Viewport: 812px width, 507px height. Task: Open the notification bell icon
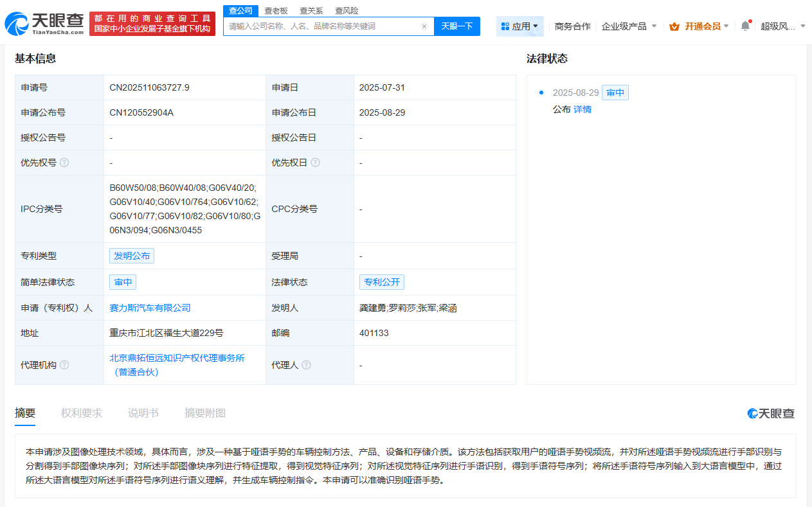coord(744,24)
